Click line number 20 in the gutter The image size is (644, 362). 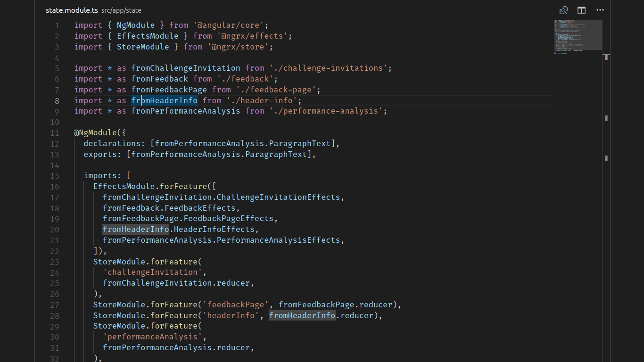[55, 230]
